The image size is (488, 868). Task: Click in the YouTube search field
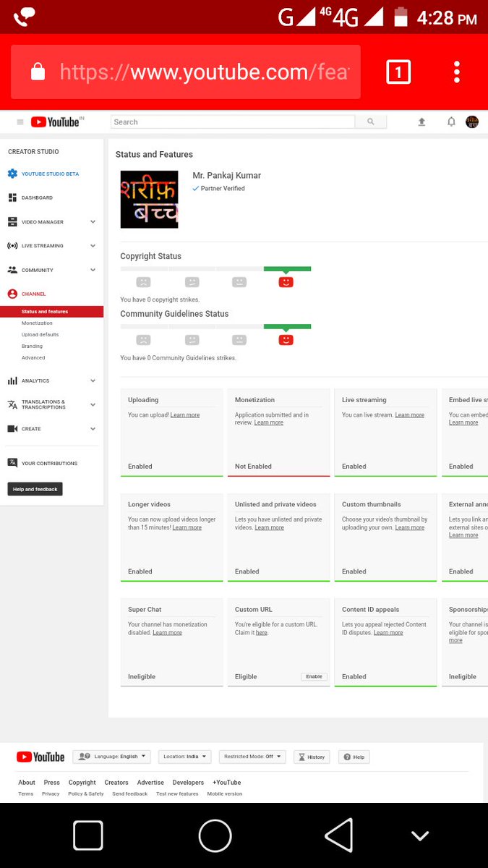pyautogui.click(x=234, y=122)
